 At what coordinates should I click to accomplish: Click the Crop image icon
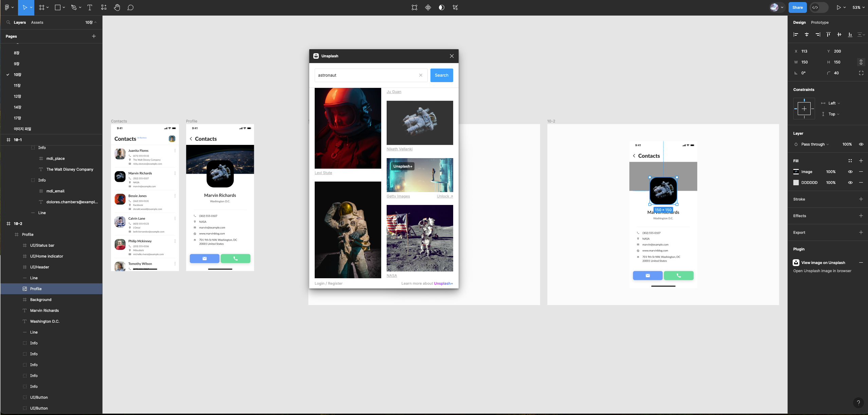click(x=455, y=7)
